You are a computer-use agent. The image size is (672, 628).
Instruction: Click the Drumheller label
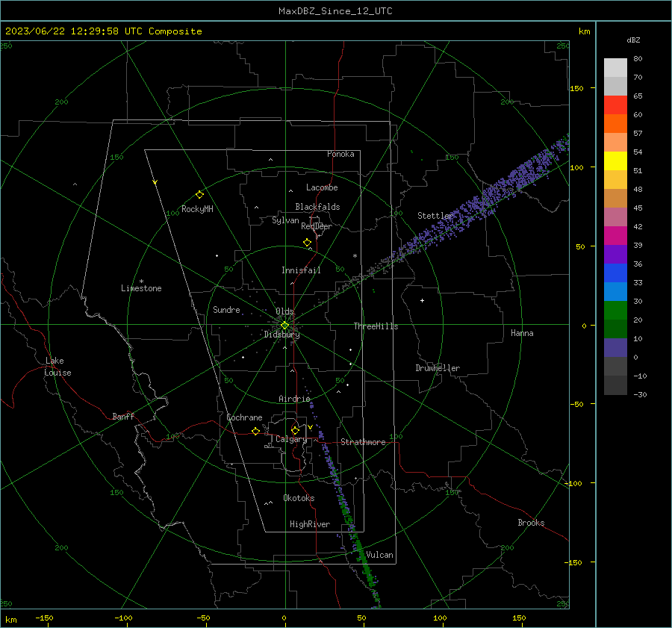438,368
